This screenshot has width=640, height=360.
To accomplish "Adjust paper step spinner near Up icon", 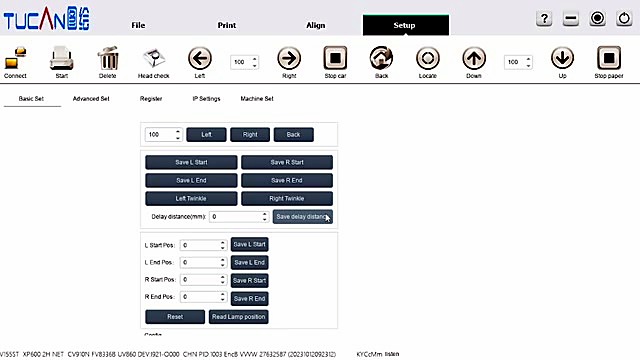I will [529, 62].
